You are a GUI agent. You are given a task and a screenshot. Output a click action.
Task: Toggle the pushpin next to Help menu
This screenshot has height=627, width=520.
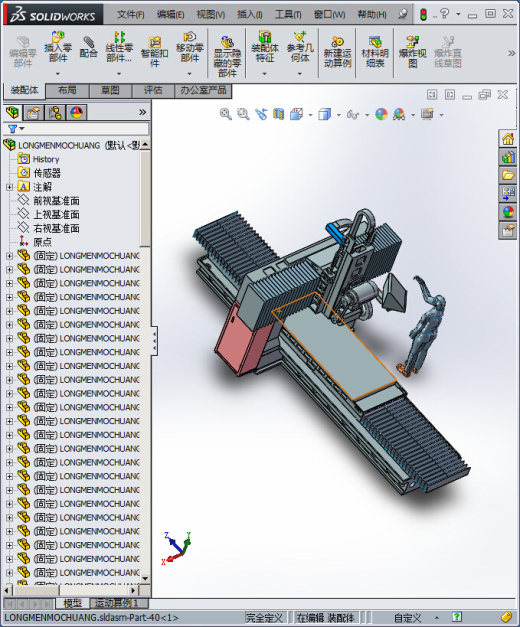click(x=403, y=14)
